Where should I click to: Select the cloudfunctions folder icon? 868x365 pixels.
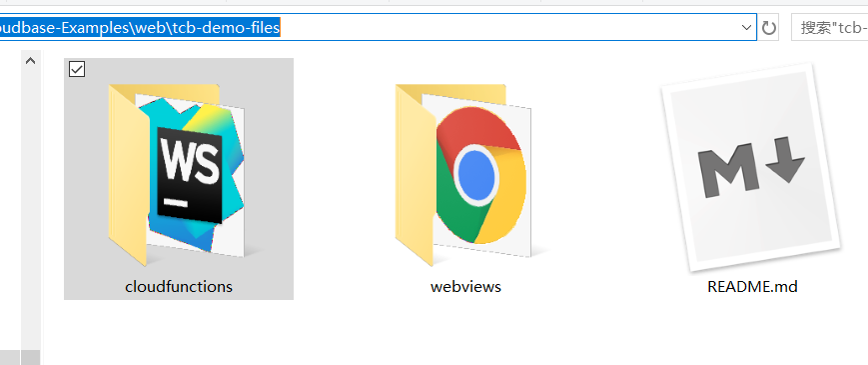[x=176, y=174]
